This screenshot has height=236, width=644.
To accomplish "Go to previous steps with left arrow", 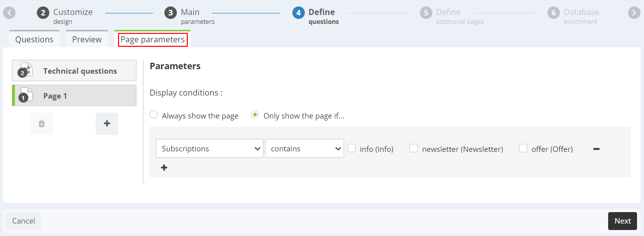I will pos(9,13).
